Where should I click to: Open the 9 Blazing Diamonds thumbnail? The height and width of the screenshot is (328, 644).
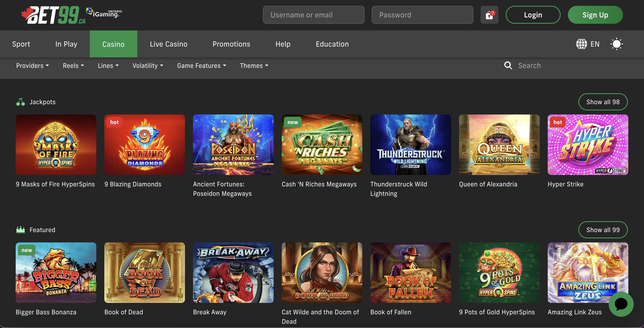click(144, 145)
